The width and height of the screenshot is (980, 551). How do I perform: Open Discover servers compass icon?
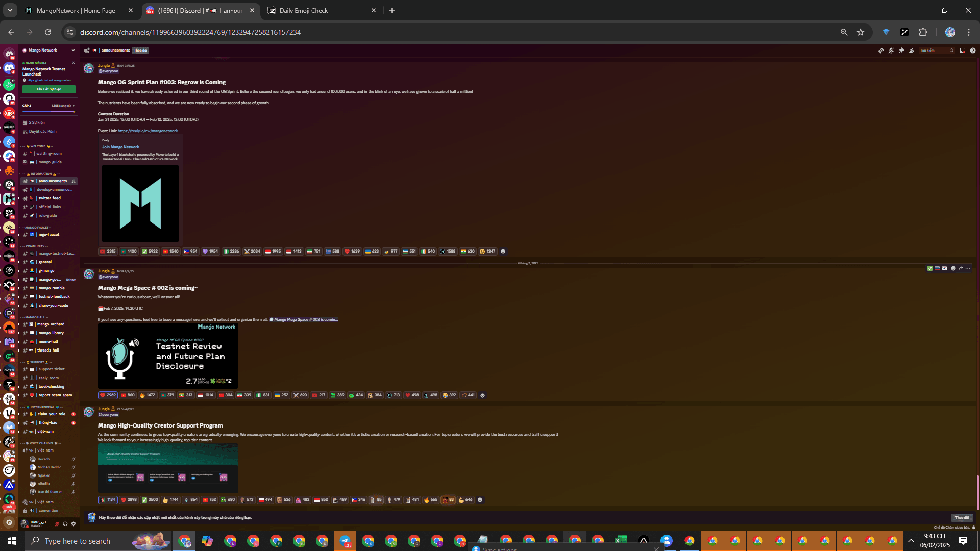point(9,522)
